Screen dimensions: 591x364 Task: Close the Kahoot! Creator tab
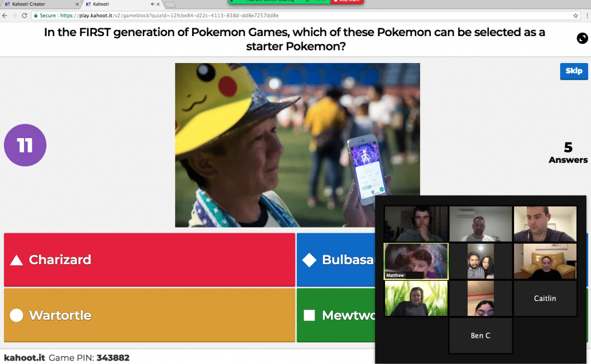click(77, 4)
